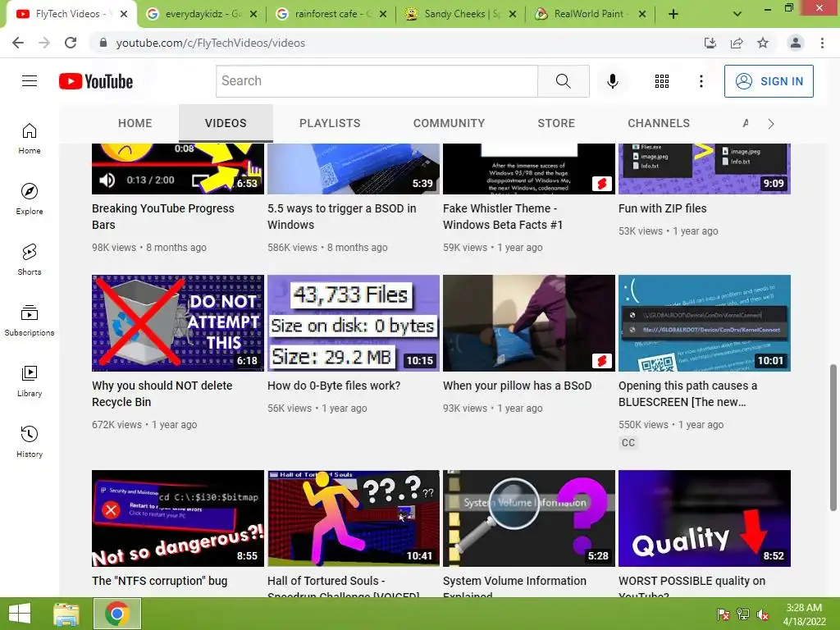Open the CHANNELS tab
840x630 pixels.
pyautogui.click(x=659, y=123)
